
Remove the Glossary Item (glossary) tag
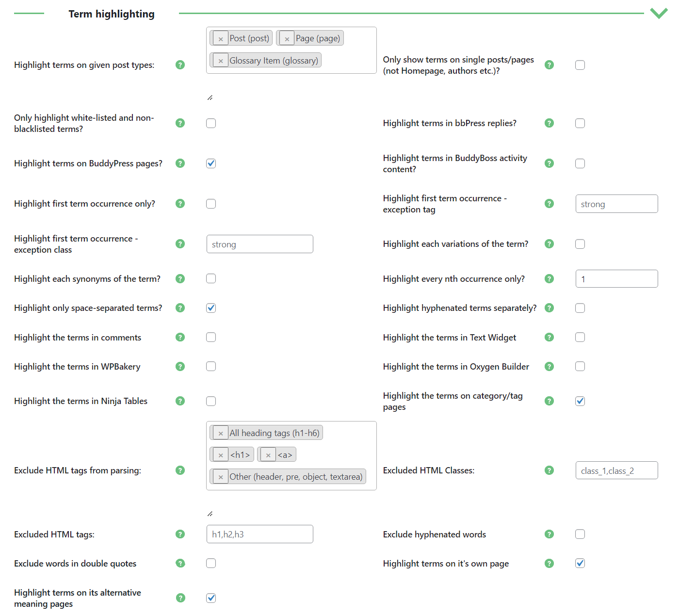pos(221,61)
